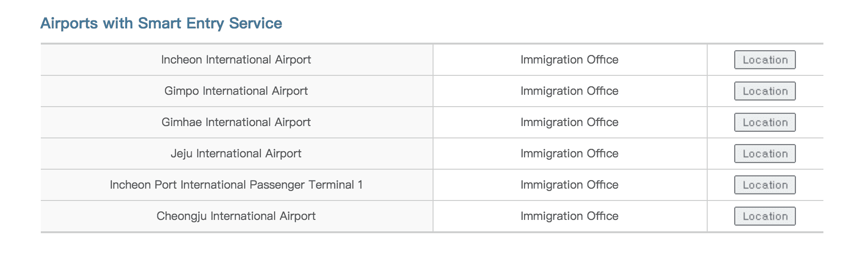Click the Gimhae International Airport name
The image size is (868, 273).
[x=236, y=122]
